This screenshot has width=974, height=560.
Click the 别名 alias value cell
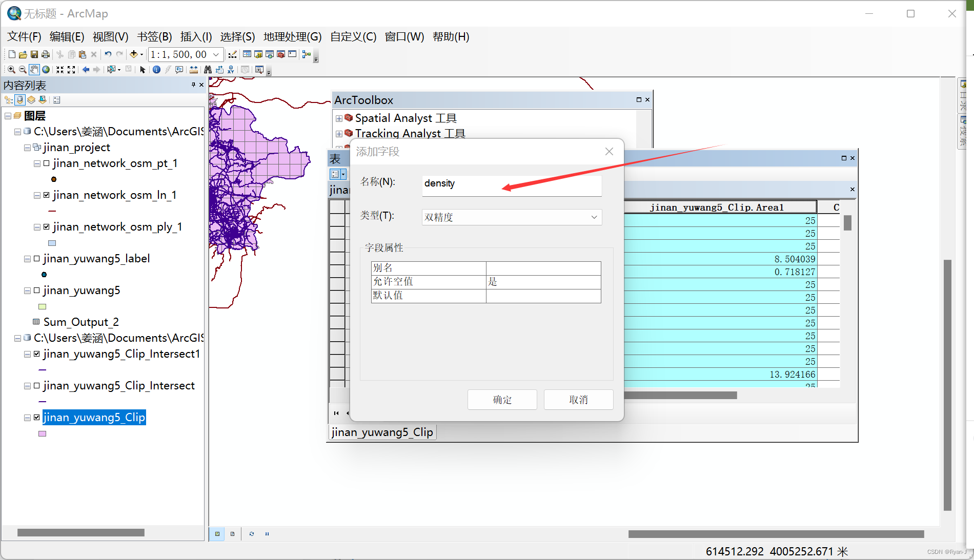tap(543, 268)
